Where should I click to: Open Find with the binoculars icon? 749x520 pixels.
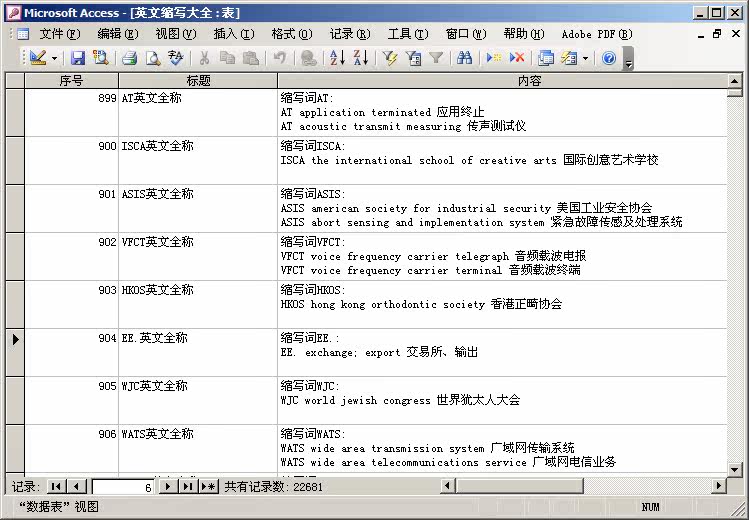tap(464, 58)
